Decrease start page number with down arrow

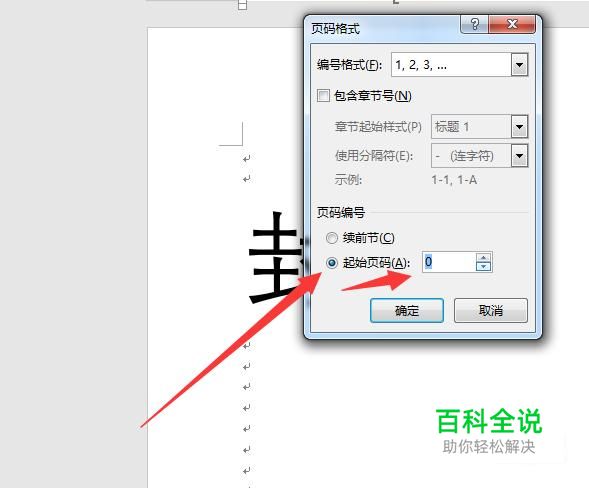[x=483, y=266]
